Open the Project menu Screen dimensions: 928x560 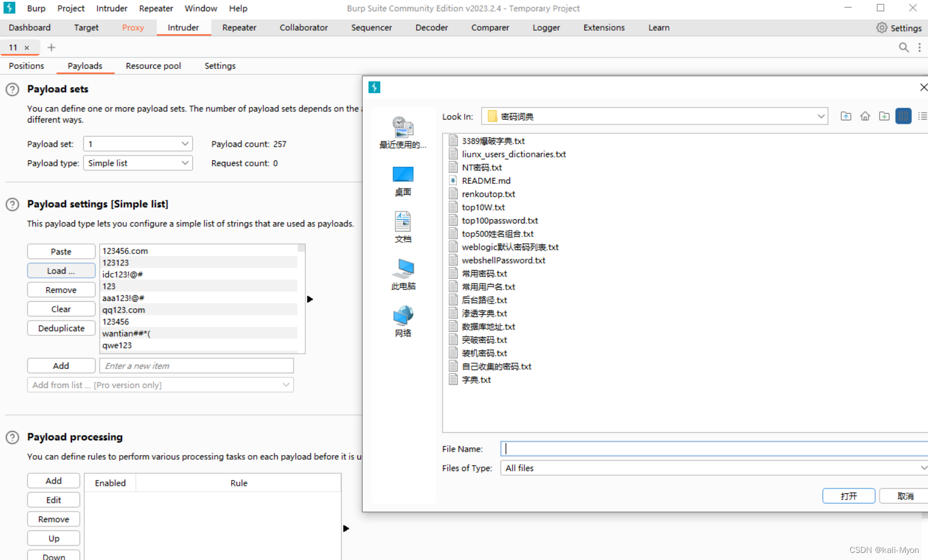tap(71, 8)
